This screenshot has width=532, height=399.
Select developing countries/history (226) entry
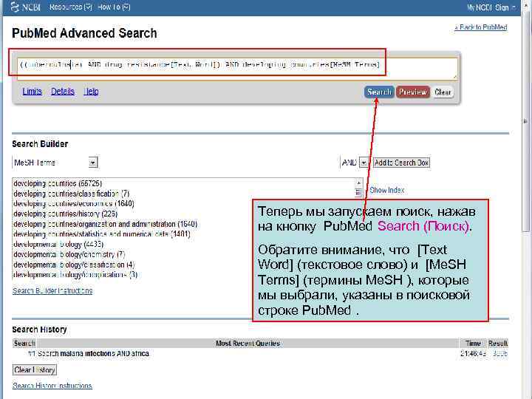(65, 214)
